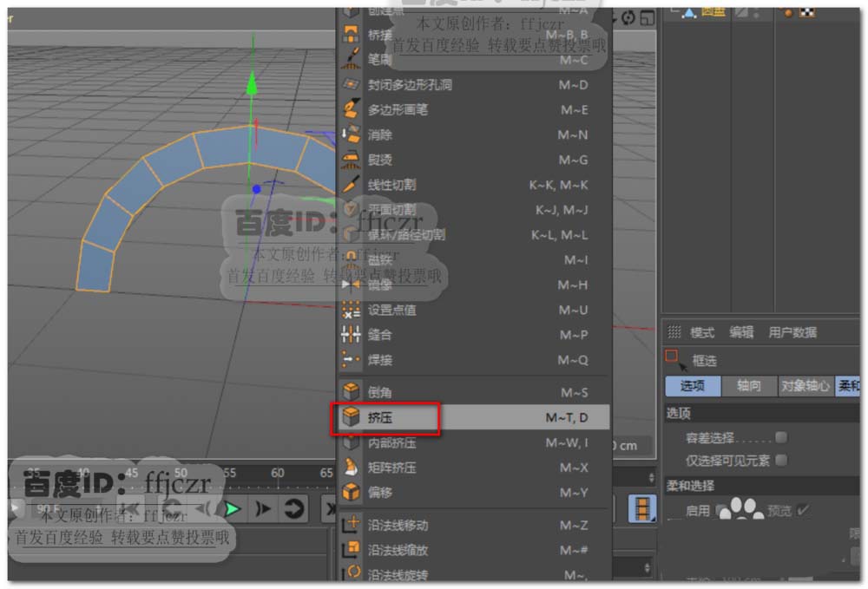Click frame 60 on the timeline
This screenshot has width=868, height=589.
(x=278, y=474)
